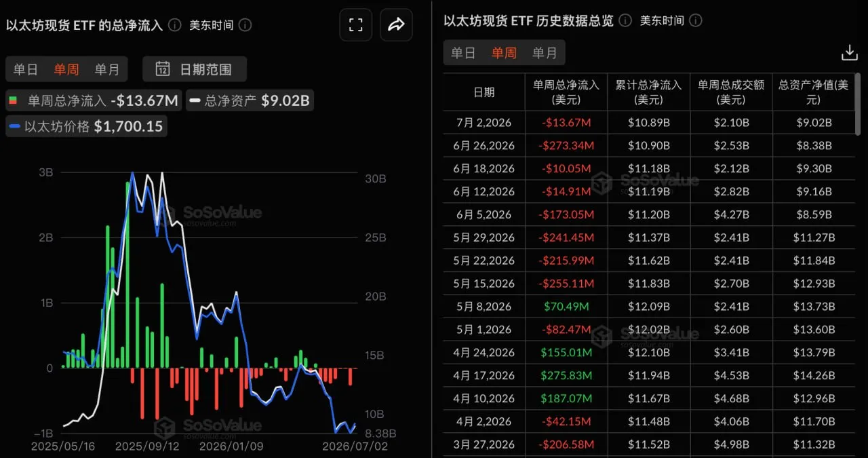Image resolution: width=868 pixels, height=458 pixels.
Task: Click info icon beside 历史数据总览 title
Action: click(x=625, y=20)
